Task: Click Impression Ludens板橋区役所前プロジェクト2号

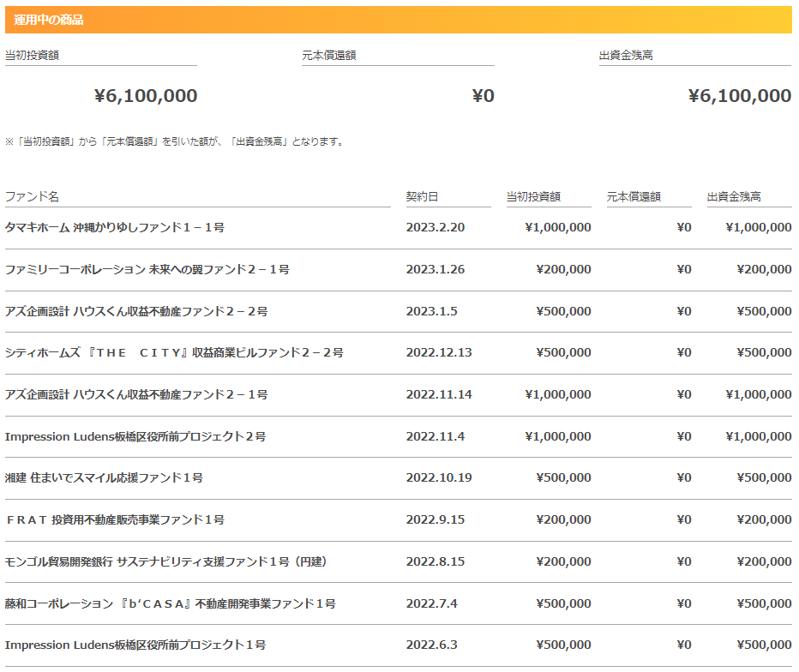Action: tap(135, 436)
